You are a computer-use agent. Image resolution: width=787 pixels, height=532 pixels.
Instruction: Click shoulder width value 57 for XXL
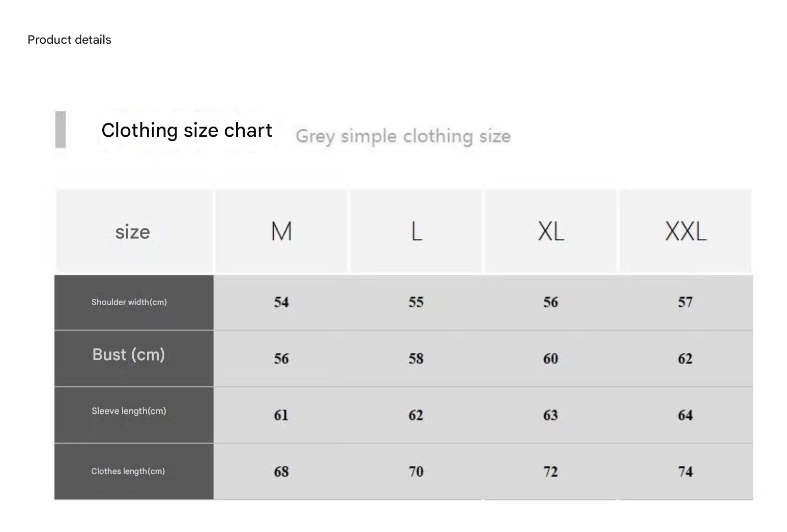[x=685, y=302]
